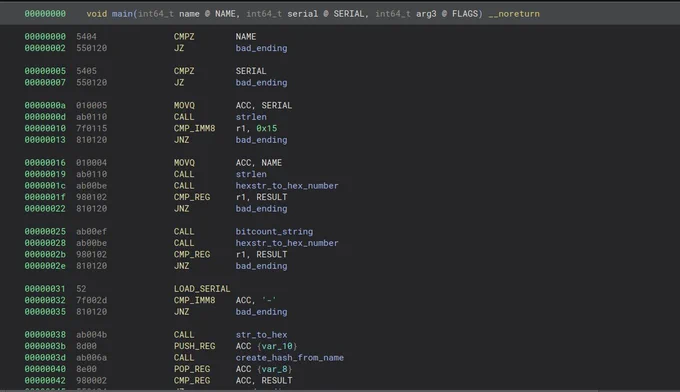Click the address 00000000 of first CMPZ
Screen dimensions: 680x392
click(45, 37)
